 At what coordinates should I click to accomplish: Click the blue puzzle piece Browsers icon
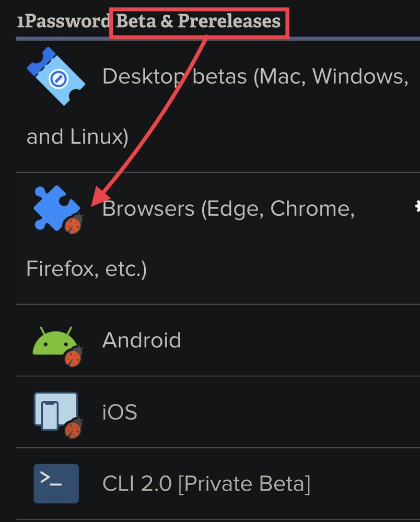[x=56, y=208]
